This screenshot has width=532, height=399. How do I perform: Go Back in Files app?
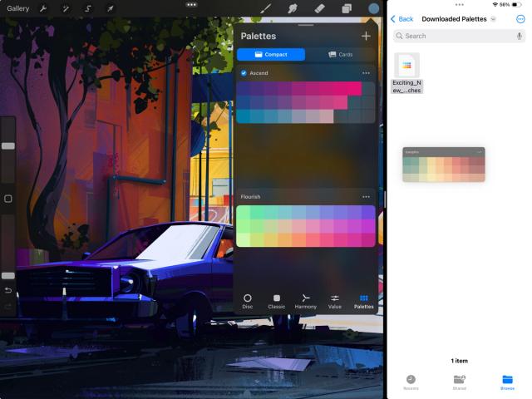(401, 19)
